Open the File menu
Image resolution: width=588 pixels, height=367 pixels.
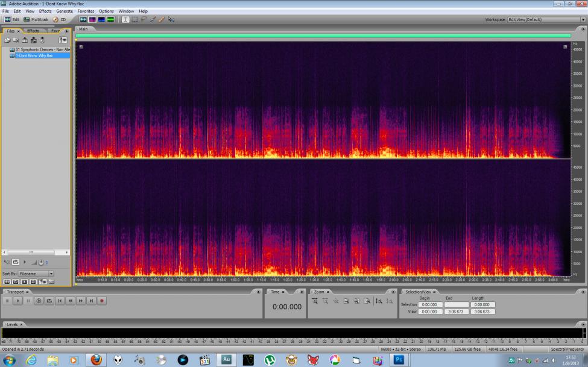(x=5, y=11)
